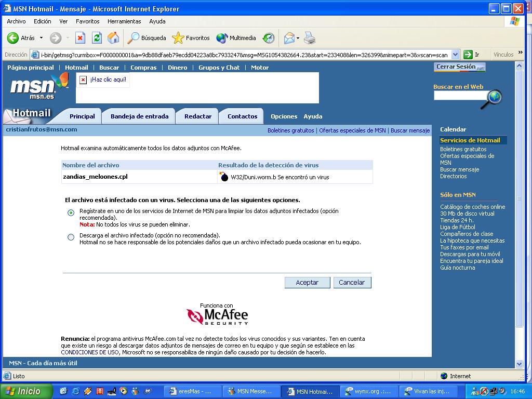532x399 pixels.
Task: Open the Favoritos star toolbar button
Action: [x=191, y=38]
